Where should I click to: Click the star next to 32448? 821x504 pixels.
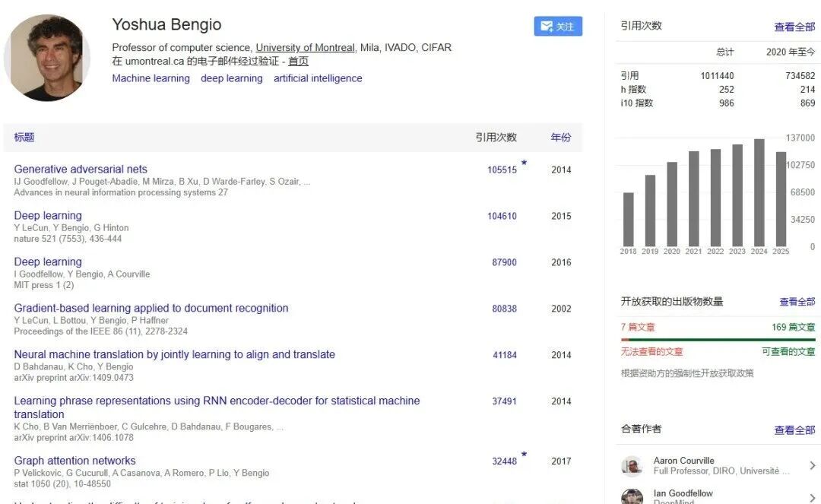pos(524,454)
